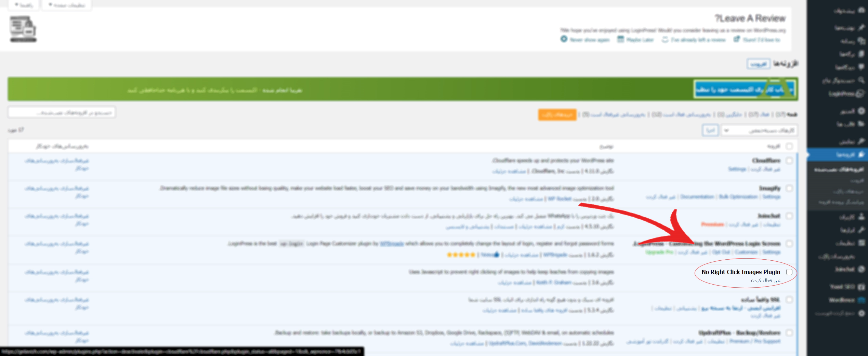Select the Imagify plugin checkbox

(x=789, y=188)
